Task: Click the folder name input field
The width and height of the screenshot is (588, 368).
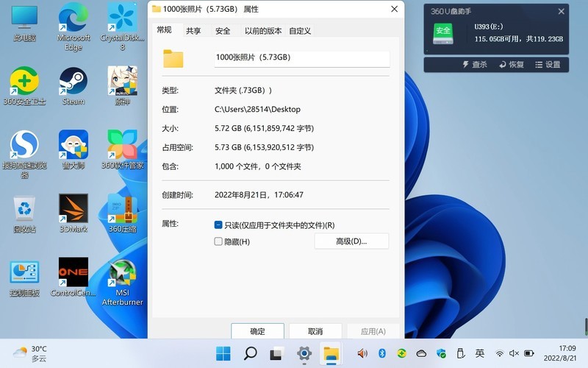Action: click(302, 59)
